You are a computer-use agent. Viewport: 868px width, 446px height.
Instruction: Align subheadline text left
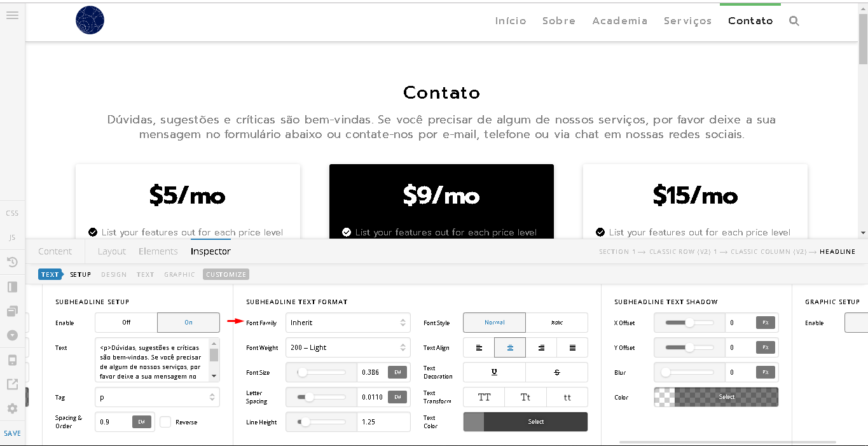479,347
